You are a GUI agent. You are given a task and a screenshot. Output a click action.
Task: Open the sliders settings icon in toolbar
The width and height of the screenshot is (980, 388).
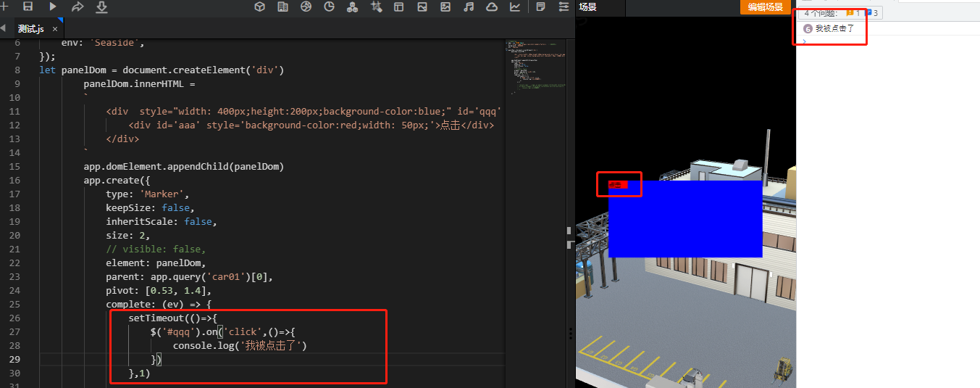564,7
